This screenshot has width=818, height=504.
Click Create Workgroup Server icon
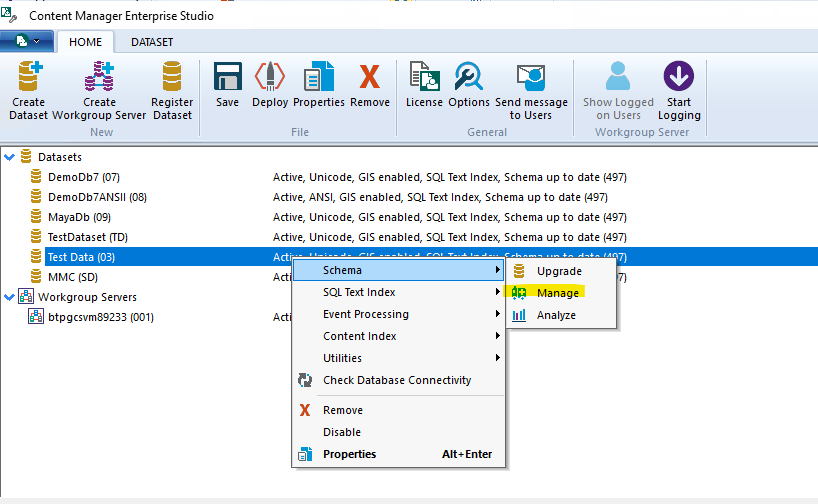click(x=99, y=76)
